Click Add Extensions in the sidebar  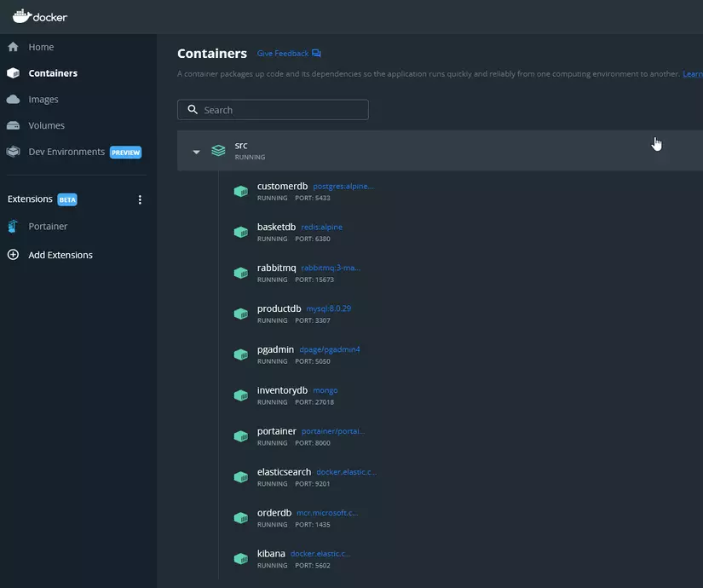[61, 255]
